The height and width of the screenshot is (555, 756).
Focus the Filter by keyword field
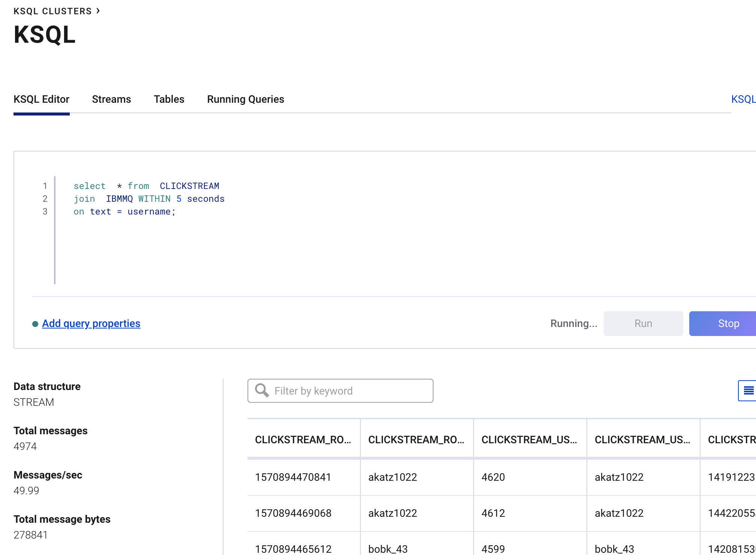click(340, 391)
